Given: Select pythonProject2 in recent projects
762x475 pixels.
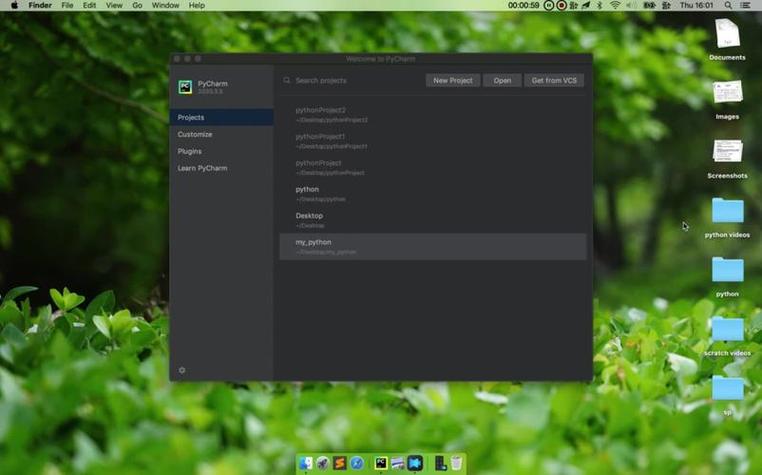Looking at the screenshot, I should (433, 115).
